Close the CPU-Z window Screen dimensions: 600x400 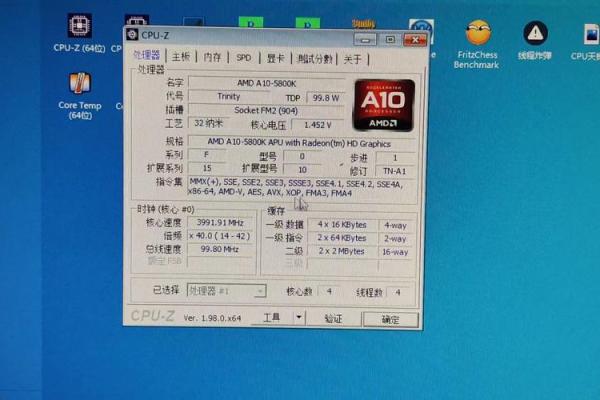pyautogui.click(x=415, y=40)
